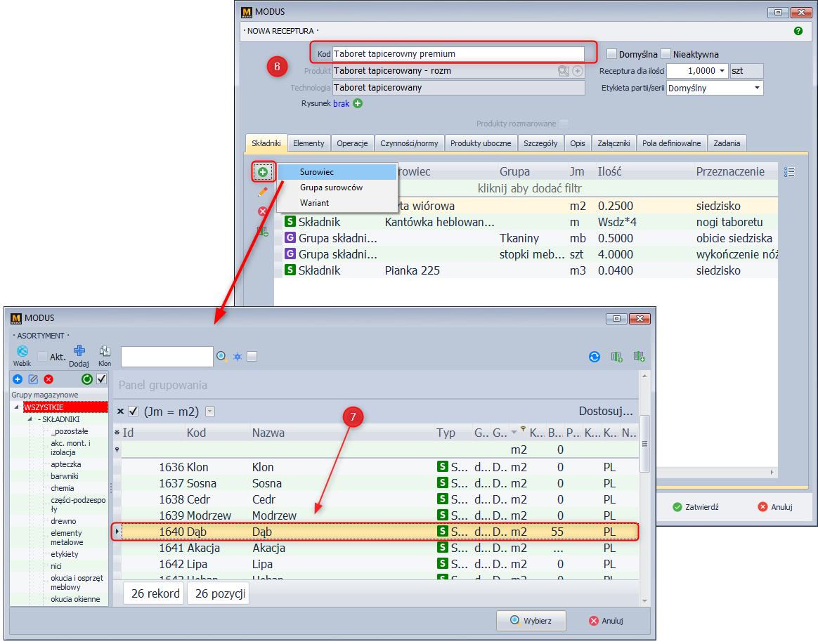This screenshot has height=644, width=818.
Task: Uncheck the (Jm = m2) filter checkbox
Action: (x=134, y=412)
